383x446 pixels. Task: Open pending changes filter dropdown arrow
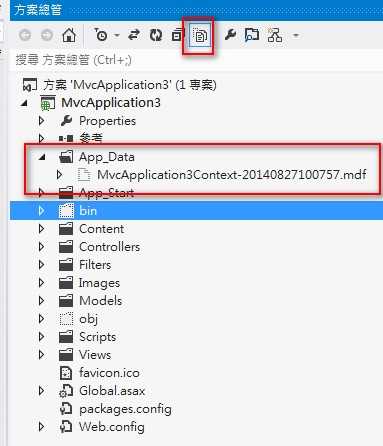click(117, 35)
